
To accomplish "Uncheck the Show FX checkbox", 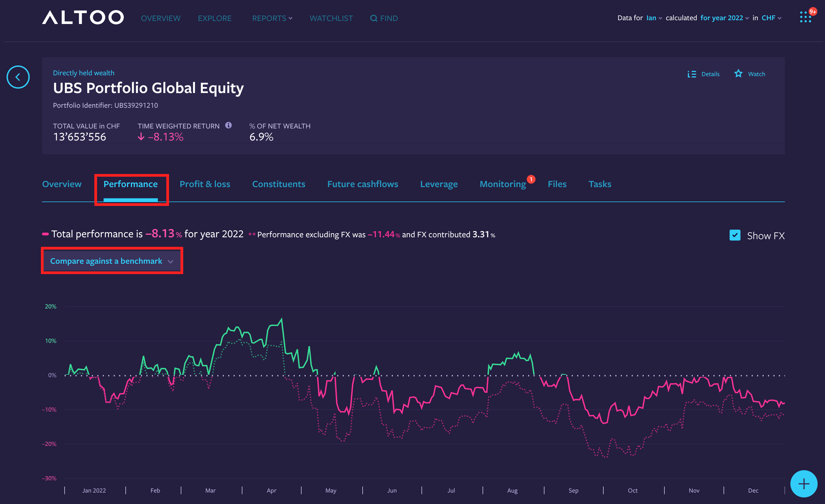I will click(735, 235).
